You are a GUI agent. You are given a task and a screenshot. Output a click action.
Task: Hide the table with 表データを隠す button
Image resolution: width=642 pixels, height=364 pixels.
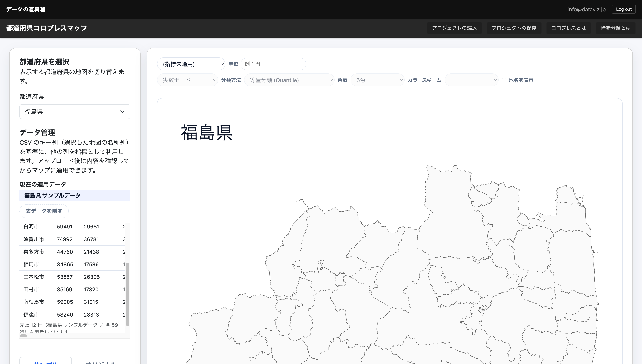[x=44, y=211]
